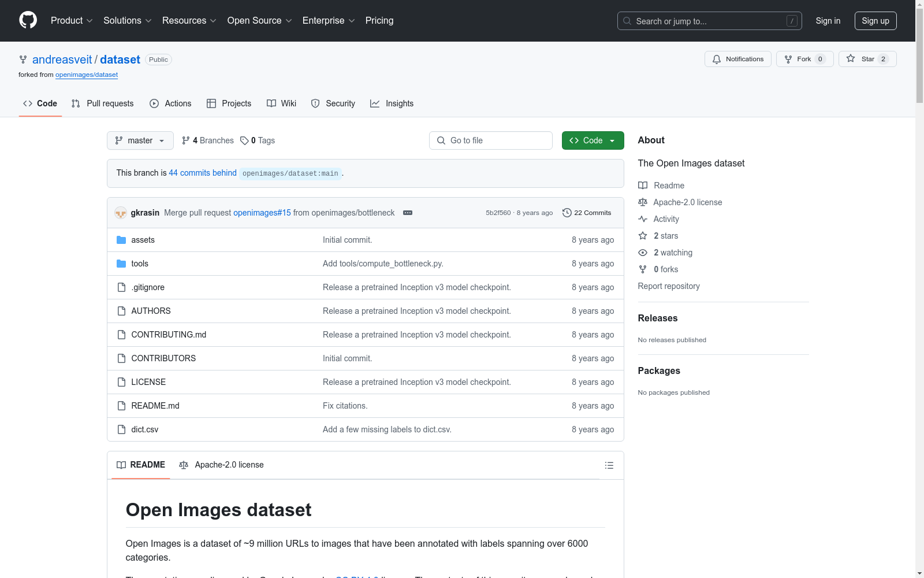Open the 'Add tools/compute_bottleneck.py.' commit message
Viewport: 924px width, 578px height.
coord(383,264)
